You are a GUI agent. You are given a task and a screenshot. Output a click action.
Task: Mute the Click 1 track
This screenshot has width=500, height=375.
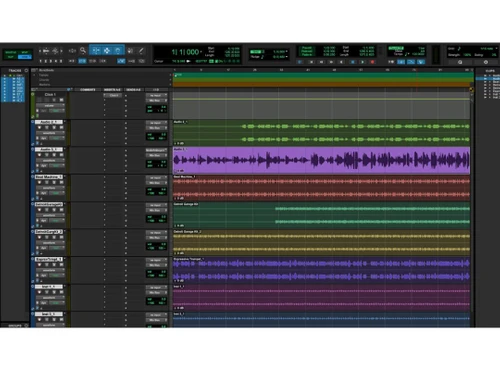(x=61, y=100)
